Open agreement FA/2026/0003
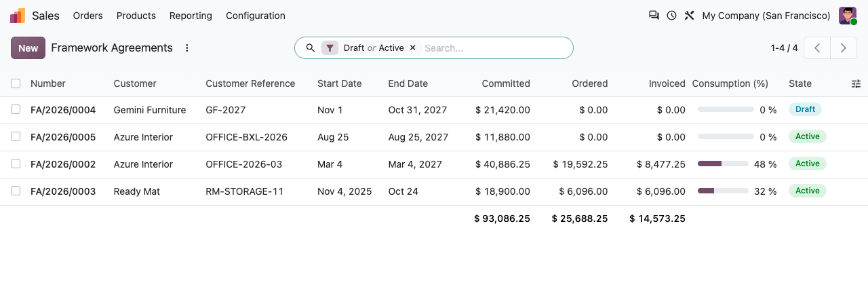The width and height of the screenshot is (868, 285). click(63, 191)
